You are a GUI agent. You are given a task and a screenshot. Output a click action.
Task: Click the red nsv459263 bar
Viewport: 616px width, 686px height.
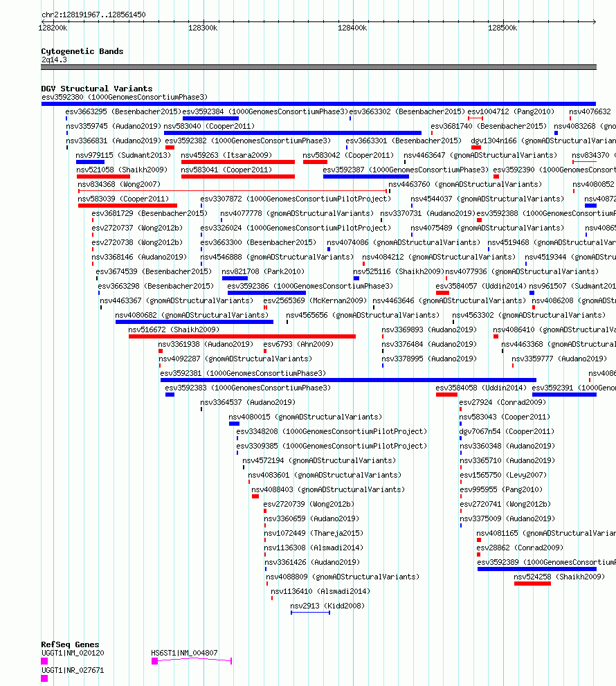(x=238, y=162)
